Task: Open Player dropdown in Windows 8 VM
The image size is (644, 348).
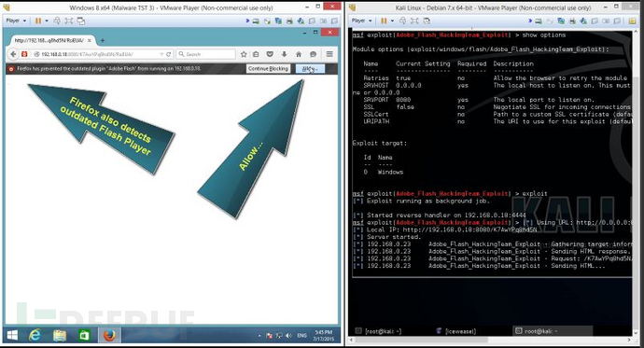Action: click(16, 21)
